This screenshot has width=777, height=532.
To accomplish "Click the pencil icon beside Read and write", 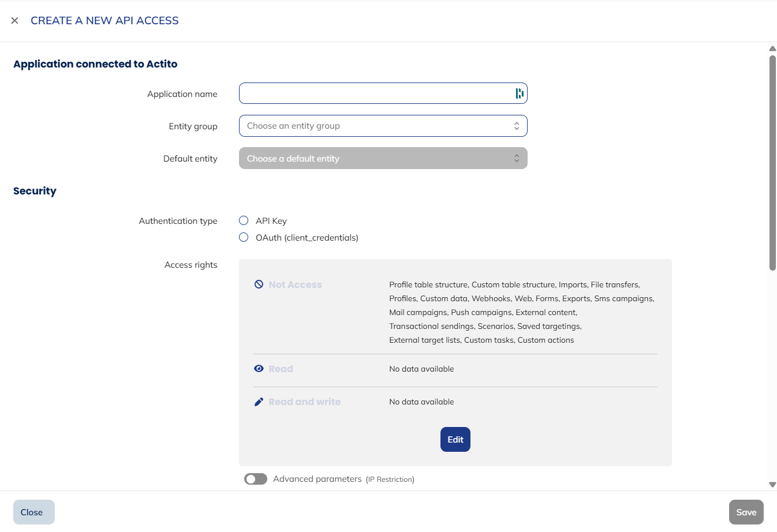I will coord(259,402).
